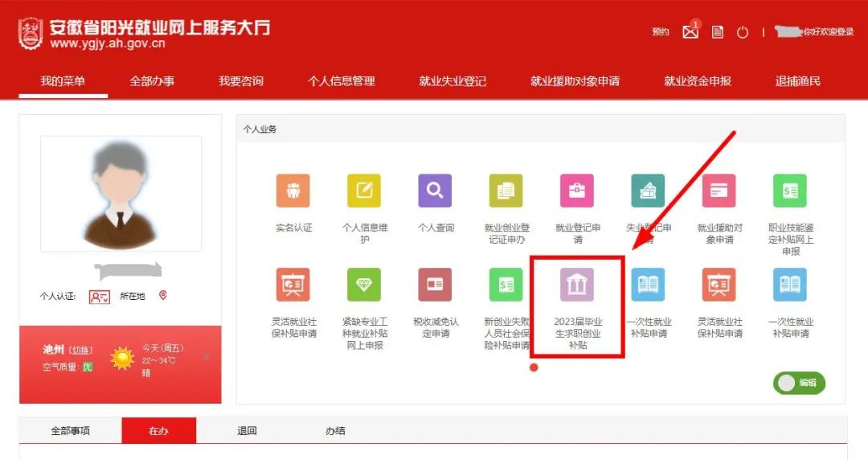Click the 所在地 location pin
This screenshot has height=460, width=868.
pos(163,296)
